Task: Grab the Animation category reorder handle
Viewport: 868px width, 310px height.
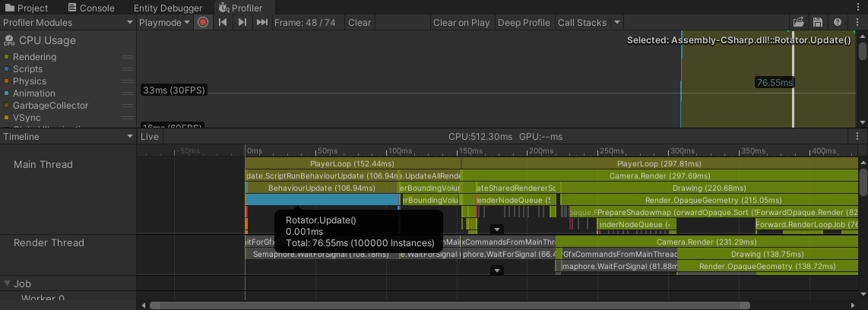Action: (128, 93)
